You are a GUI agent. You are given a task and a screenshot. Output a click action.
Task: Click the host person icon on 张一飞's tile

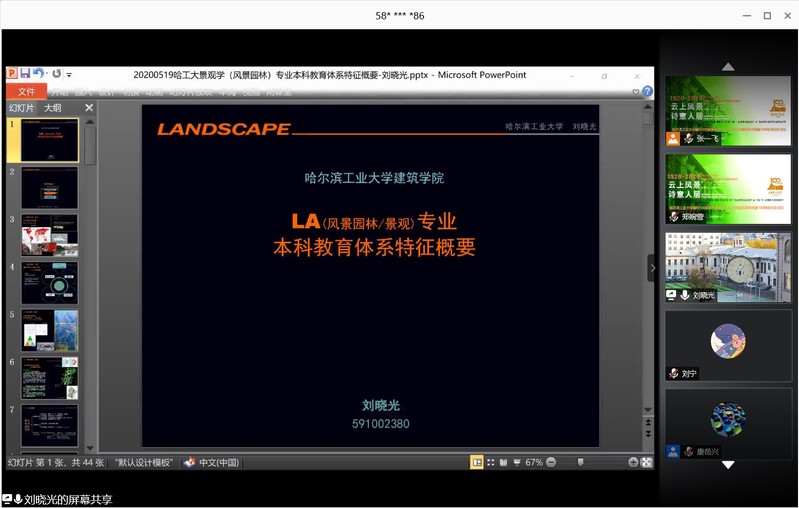click(x=673, y=139)
